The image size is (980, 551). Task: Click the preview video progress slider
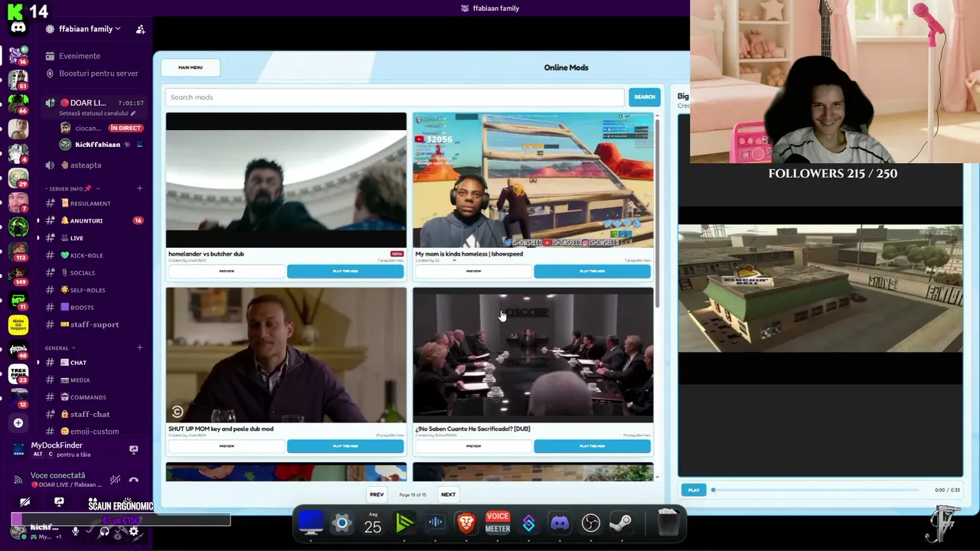815,490
